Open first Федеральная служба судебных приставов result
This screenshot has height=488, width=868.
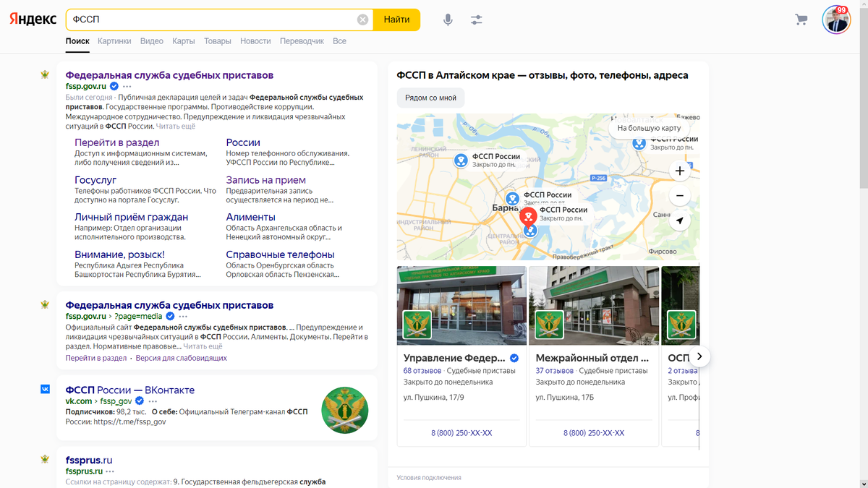coord(169,74)
